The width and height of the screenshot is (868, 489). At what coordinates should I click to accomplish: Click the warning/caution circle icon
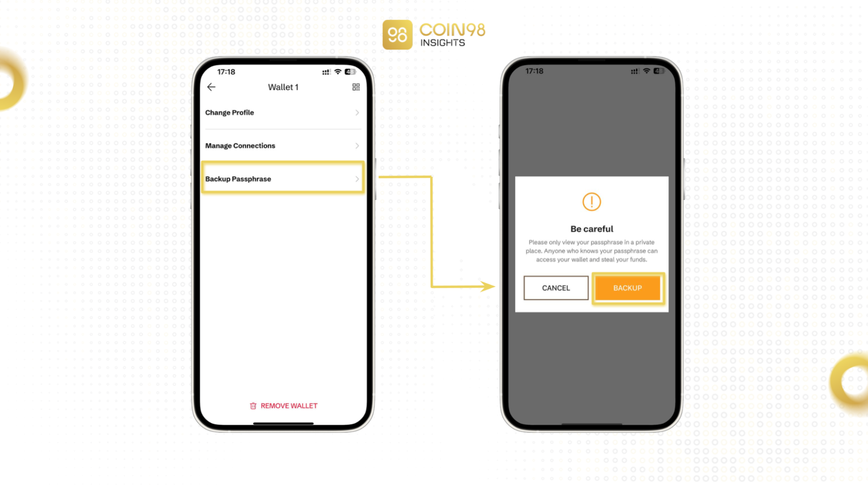(x=591, y=202)
